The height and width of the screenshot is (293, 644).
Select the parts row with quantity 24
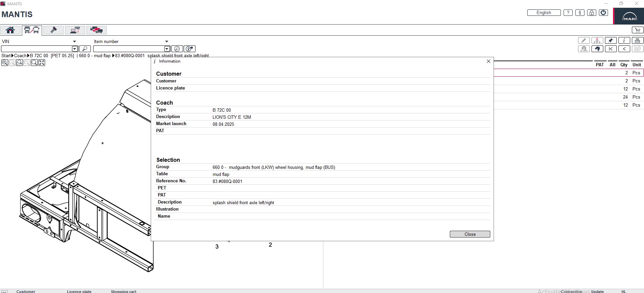pyautogui.click(x=569, y=97)
